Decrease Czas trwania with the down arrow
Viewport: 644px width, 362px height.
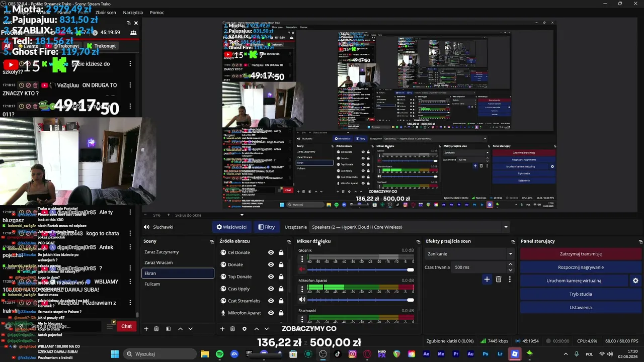(x=510, y=270)
